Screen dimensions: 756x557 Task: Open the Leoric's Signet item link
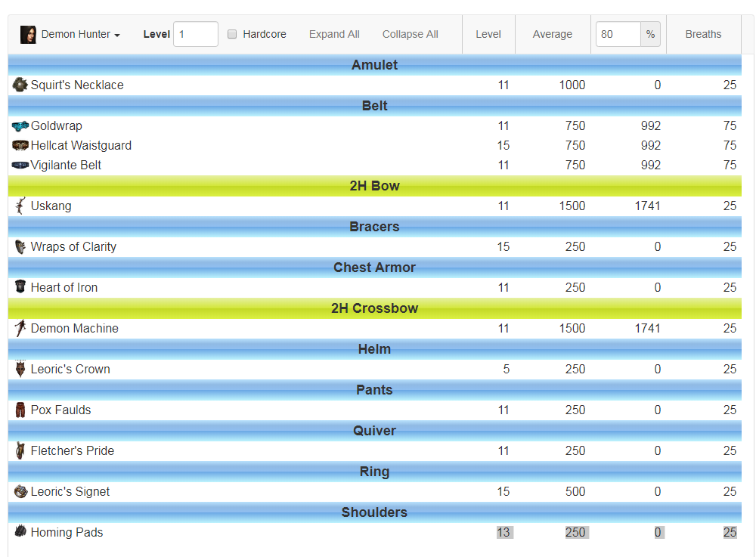(x=70, y=491)
